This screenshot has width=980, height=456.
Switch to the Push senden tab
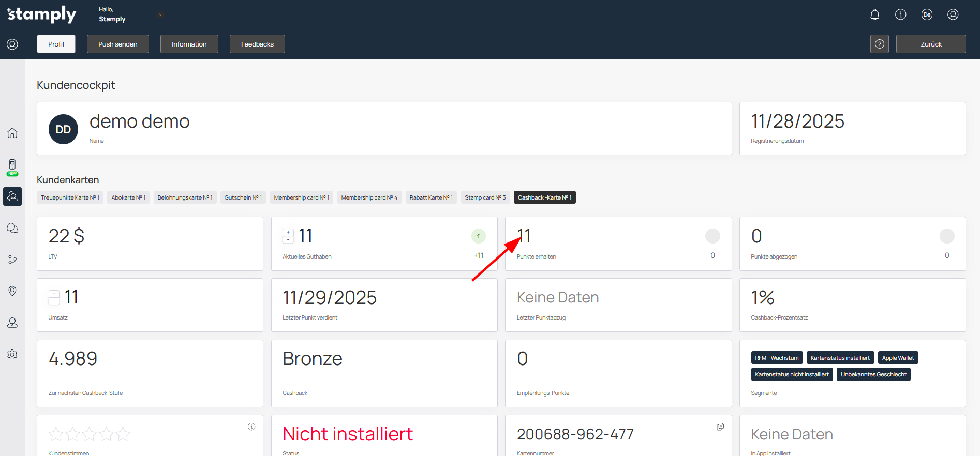point(117,44)
